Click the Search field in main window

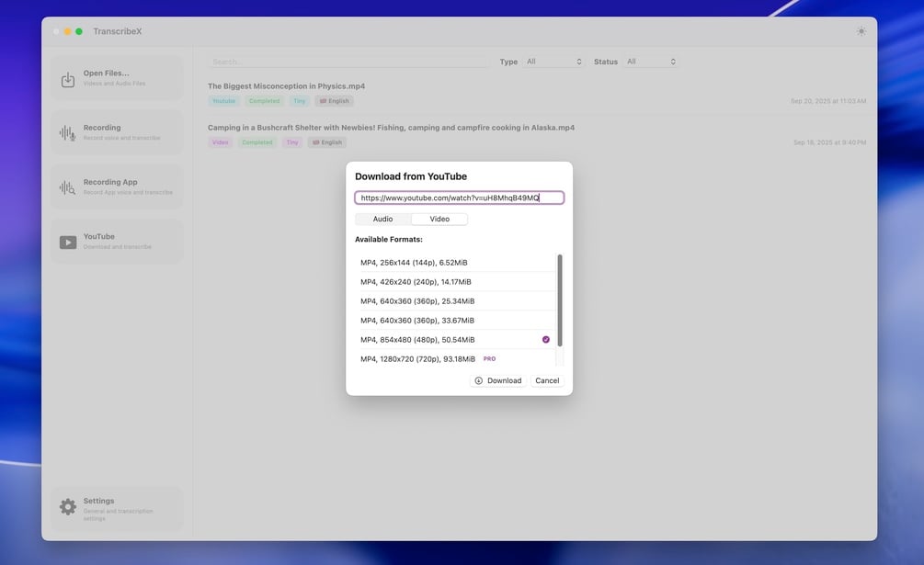click(348, 62)
